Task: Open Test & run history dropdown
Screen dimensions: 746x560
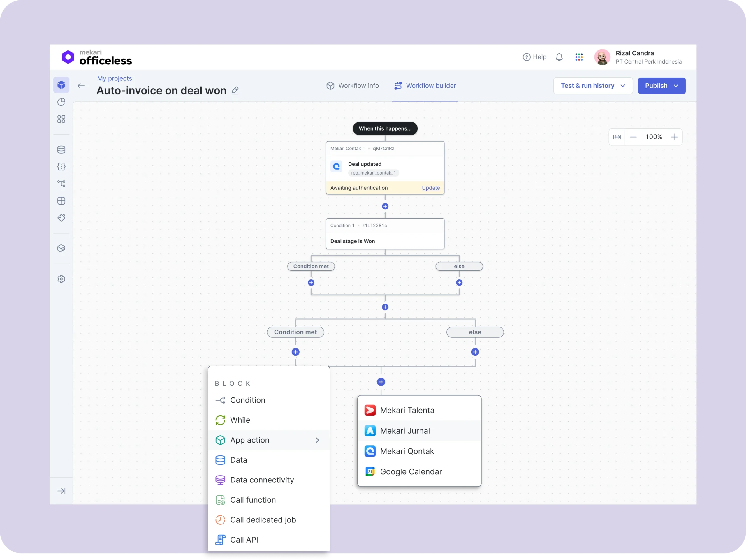Action: tap(593, 86)
